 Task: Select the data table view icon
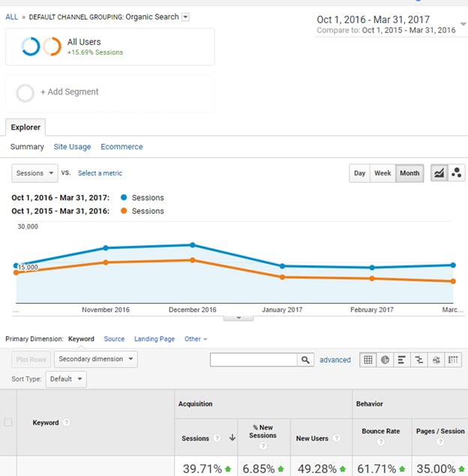(x=368, y=360)
